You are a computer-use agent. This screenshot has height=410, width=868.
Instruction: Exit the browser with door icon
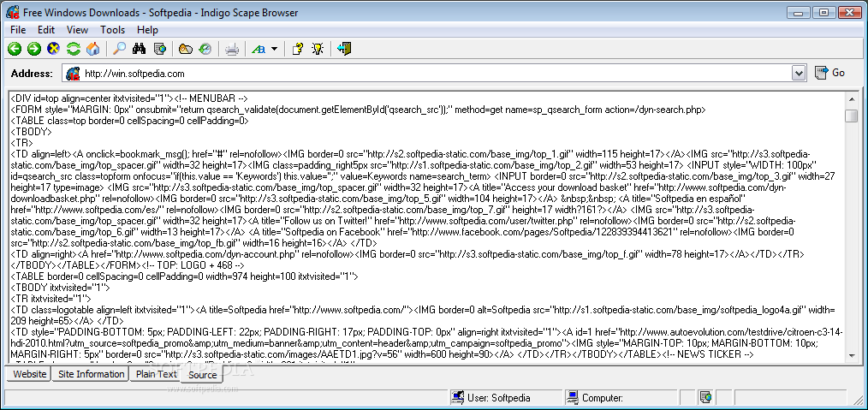(x=344, y=50)
